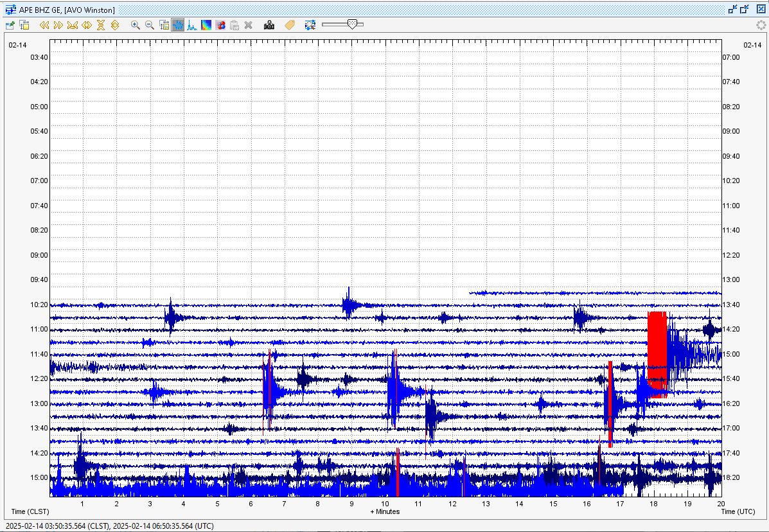Remove the wave using the X icon

tap(249, 25)
